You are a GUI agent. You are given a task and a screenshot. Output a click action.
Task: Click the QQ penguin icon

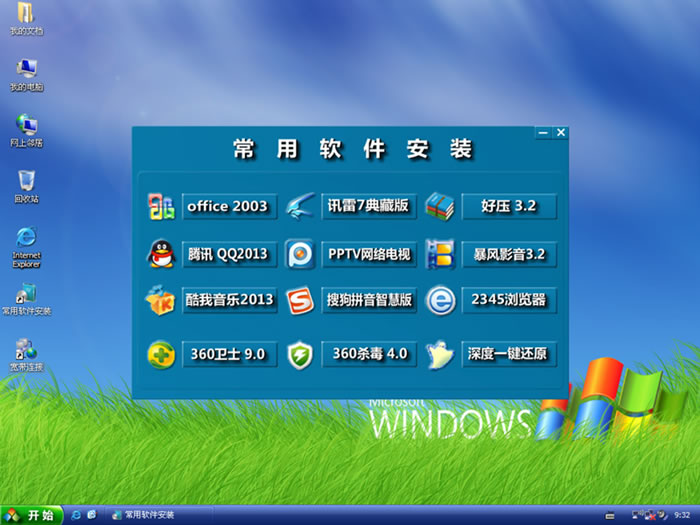pyautogui.click(x=161, y=254)
